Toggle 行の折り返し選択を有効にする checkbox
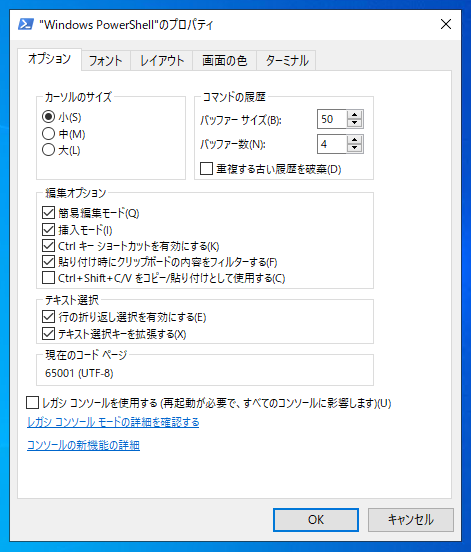This screenshot has width=471, height=552. [x=48, y=317]
